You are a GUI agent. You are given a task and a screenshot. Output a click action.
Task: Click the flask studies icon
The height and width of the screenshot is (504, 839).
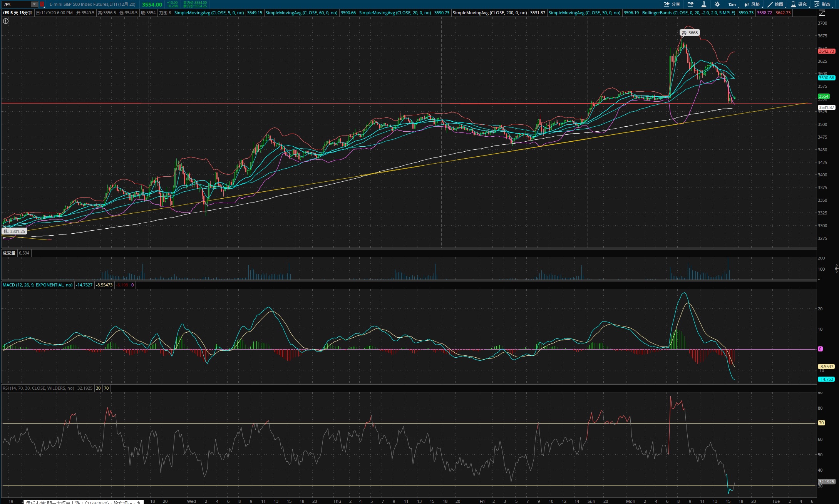click(x=703, y=4)
